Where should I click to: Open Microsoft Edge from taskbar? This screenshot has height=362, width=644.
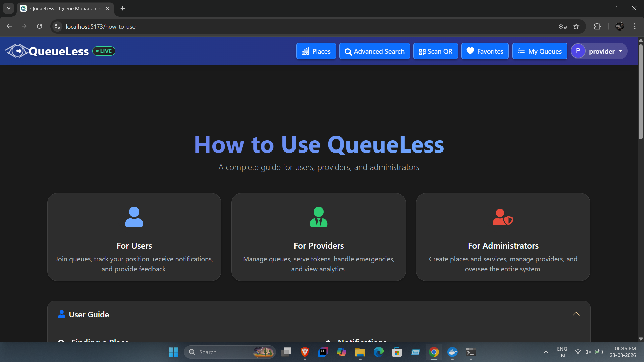coord(378,352)
